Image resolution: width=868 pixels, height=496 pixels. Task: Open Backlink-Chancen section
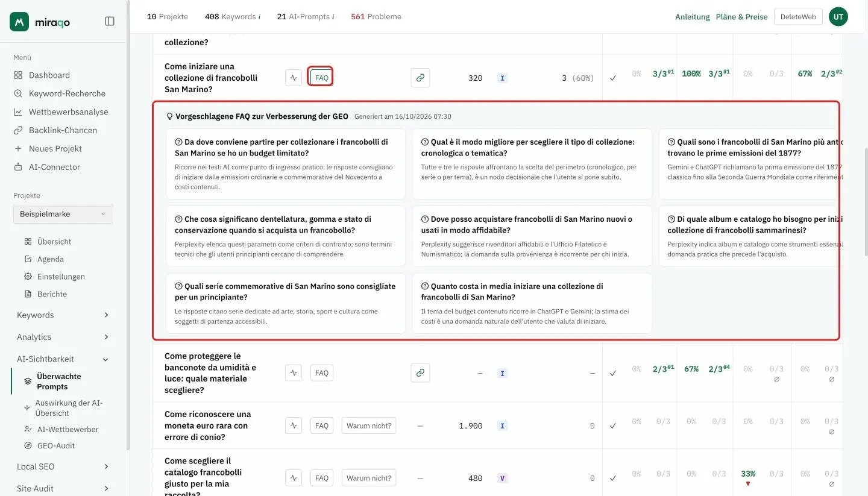pyautogui.click(x=63, y=130)
